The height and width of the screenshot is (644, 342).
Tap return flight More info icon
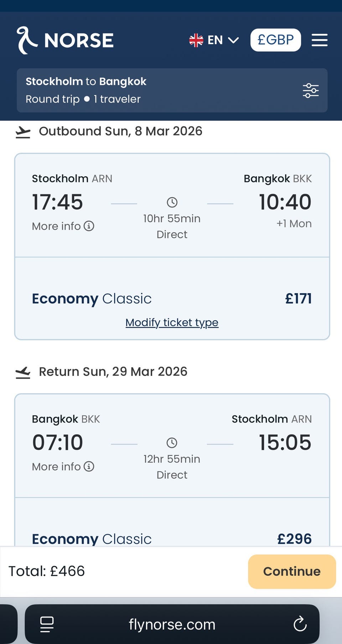coord(89,466)
